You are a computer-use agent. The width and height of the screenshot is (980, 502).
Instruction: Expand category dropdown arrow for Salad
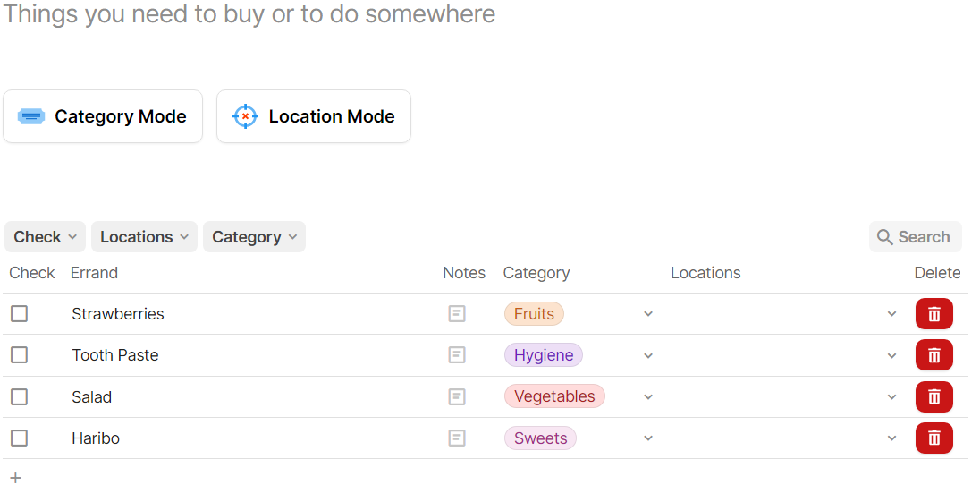point(648,396)
